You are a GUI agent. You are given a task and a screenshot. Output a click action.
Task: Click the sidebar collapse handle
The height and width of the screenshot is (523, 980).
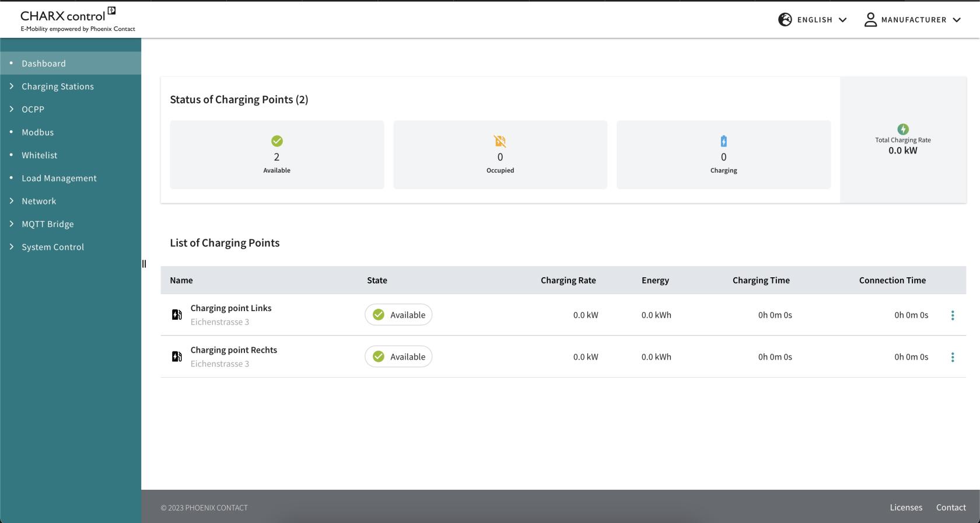pyautogui.click(x=144, y=264)
